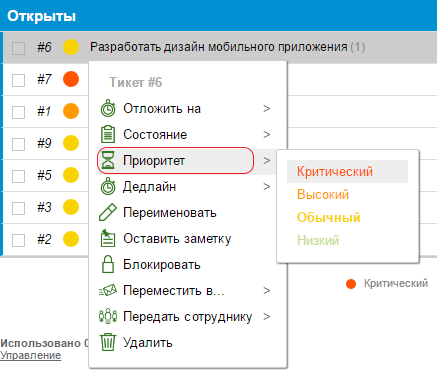
Task: Expand the Состояние submenu arrow
Action: point(266,135)
